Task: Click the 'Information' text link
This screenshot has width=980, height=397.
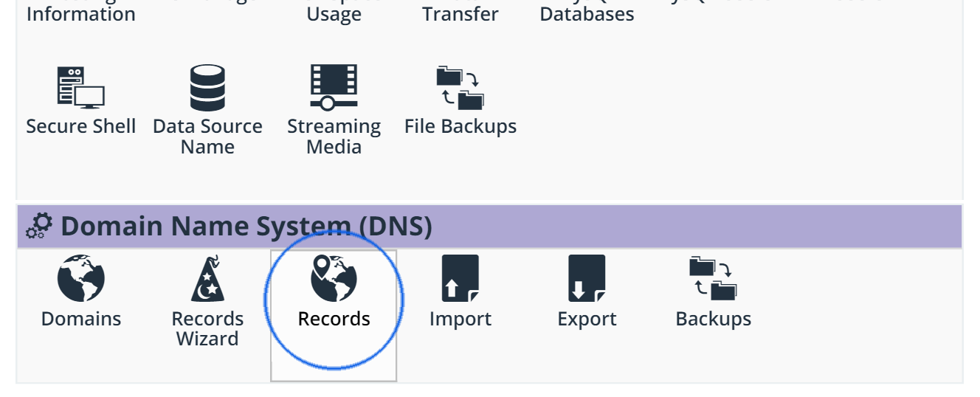Action: point(81,14)
